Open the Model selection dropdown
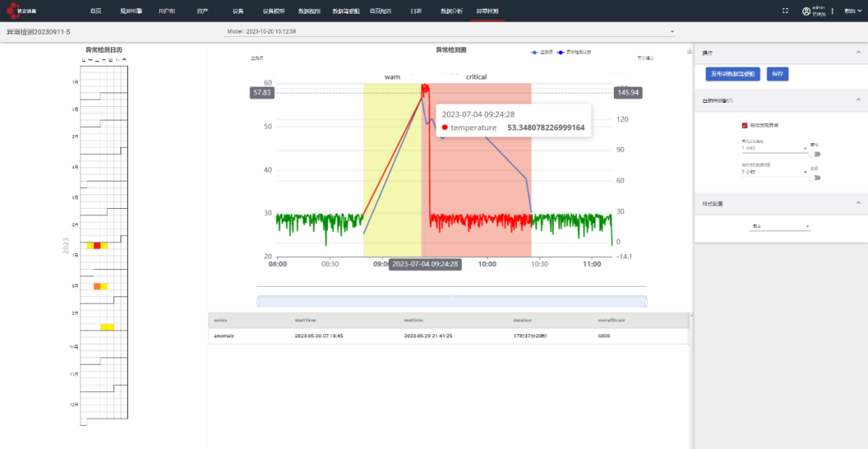The image size is (868, 449). click(450, 31)
